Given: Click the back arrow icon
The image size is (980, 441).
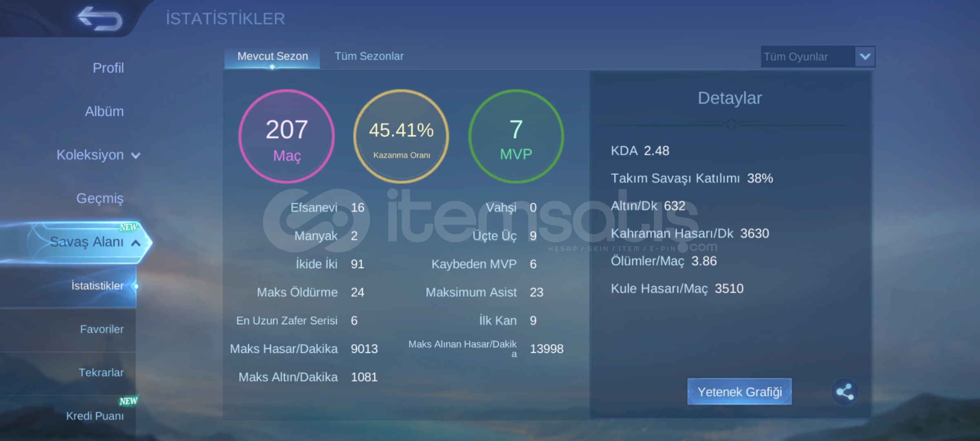Looking at the screenshot, I should (100, 19).
